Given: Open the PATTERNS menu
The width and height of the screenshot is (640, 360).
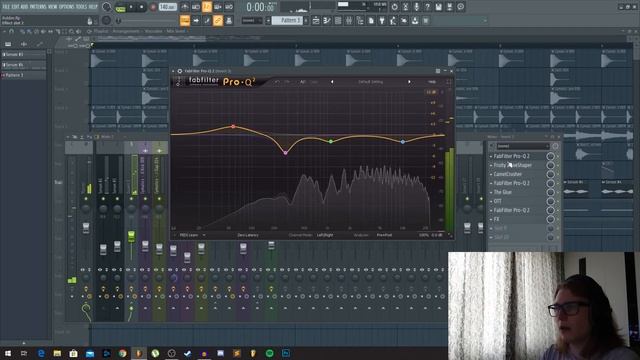Looking at the screenshot, I should coord(38,7).
